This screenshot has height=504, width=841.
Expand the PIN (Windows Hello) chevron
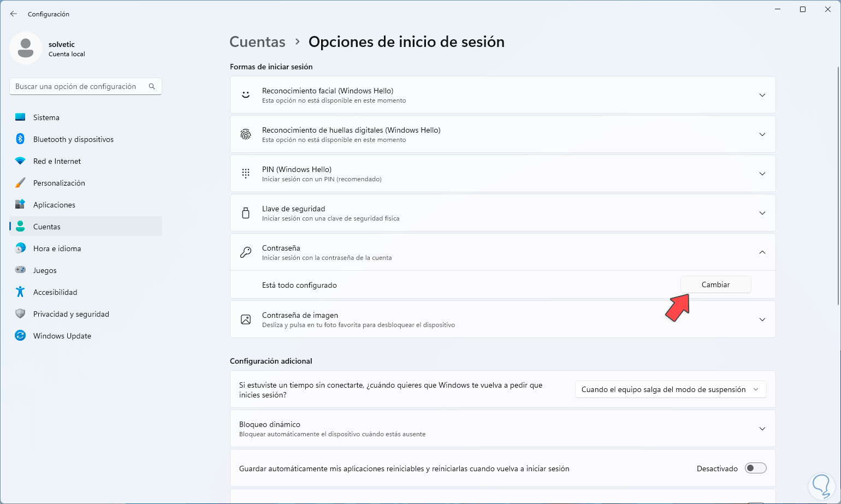click(x=762, y=174)
